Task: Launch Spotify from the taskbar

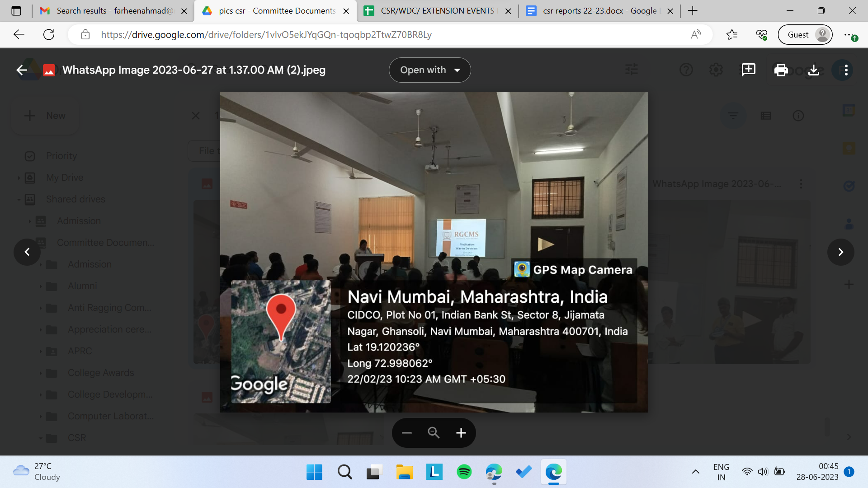Action: 464,472
